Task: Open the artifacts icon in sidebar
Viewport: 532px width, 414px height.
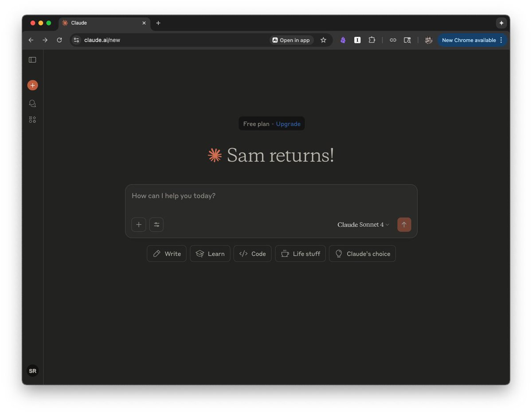Action: click(x=32, y=120)
